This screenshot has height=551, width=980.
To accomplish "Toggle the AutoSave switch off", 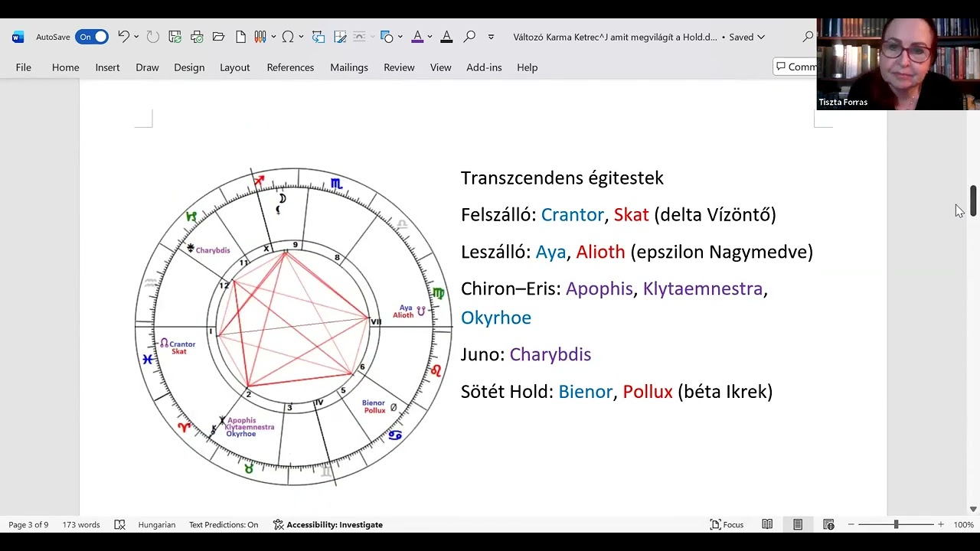I will pos(92,37).
